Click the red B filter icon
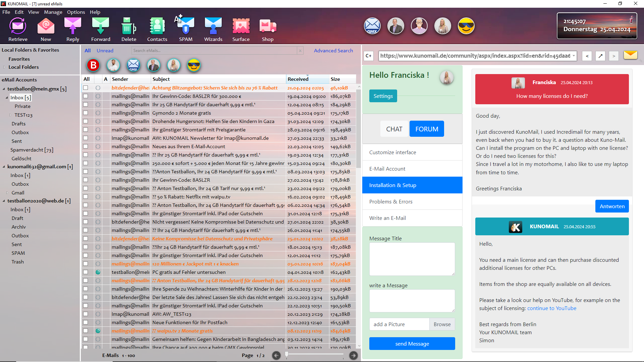This screenshot has width=644, height=362. tap(93, 65)
